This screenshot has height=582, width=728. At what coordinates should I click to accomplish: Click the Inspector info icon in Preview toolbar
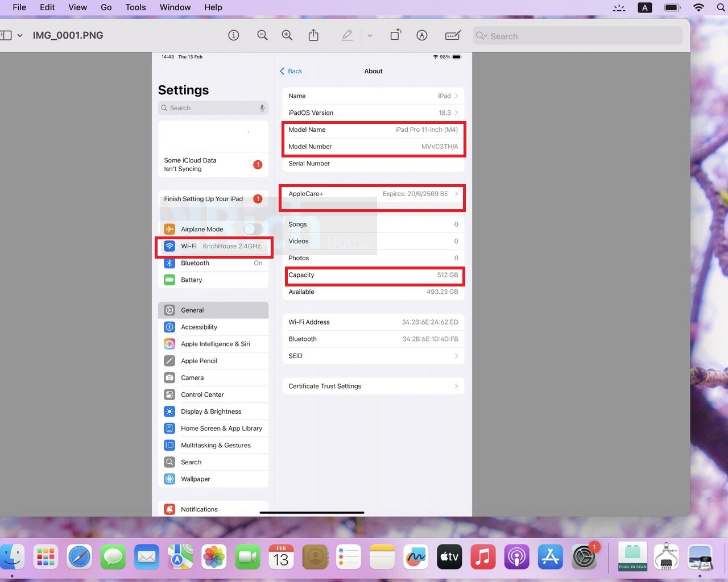(x=233, y=35)
